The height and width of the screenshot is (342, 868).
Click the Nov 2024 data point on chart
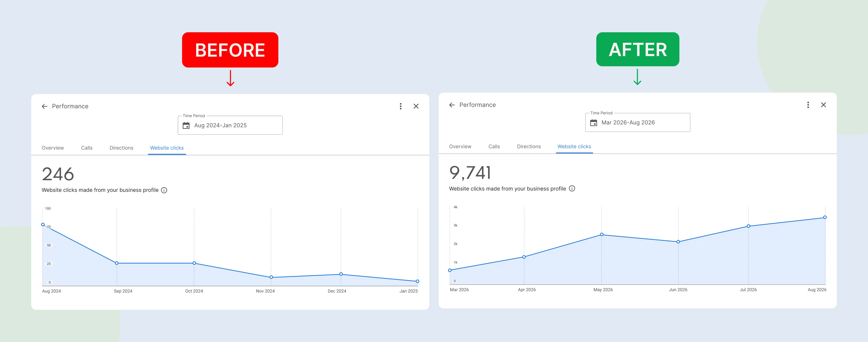pos(271,277)
